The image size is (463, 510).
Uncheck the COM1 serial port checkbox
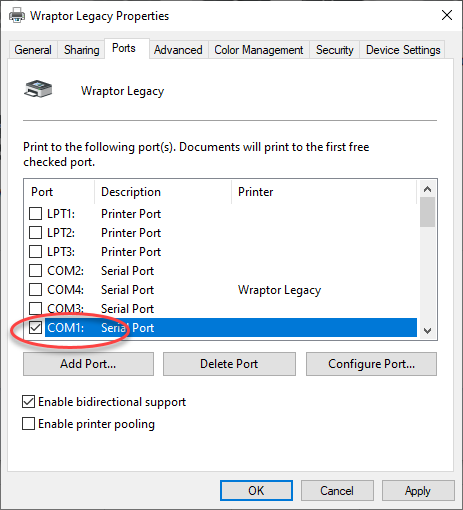35,328
